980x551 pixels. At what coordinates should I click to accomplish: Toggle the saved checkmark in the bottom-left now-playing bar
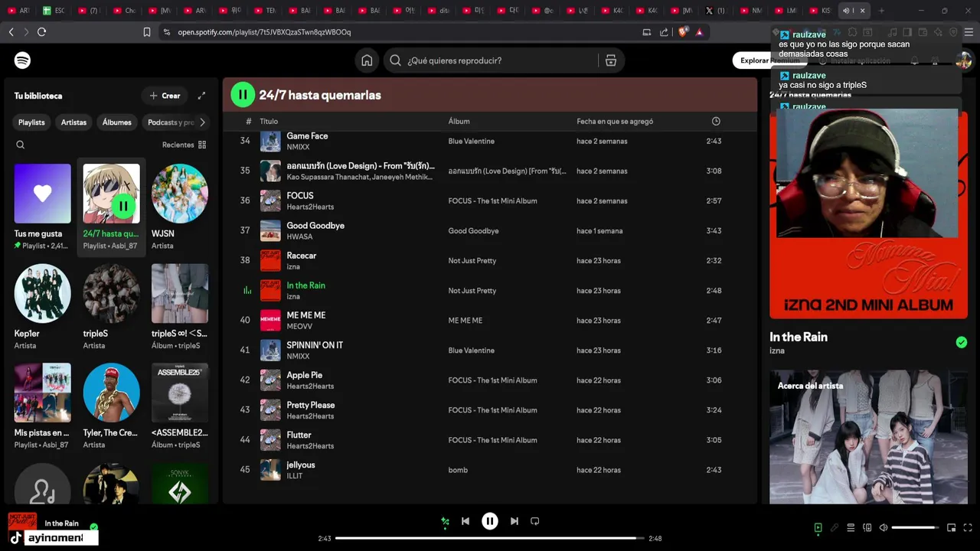pos(93,527)
